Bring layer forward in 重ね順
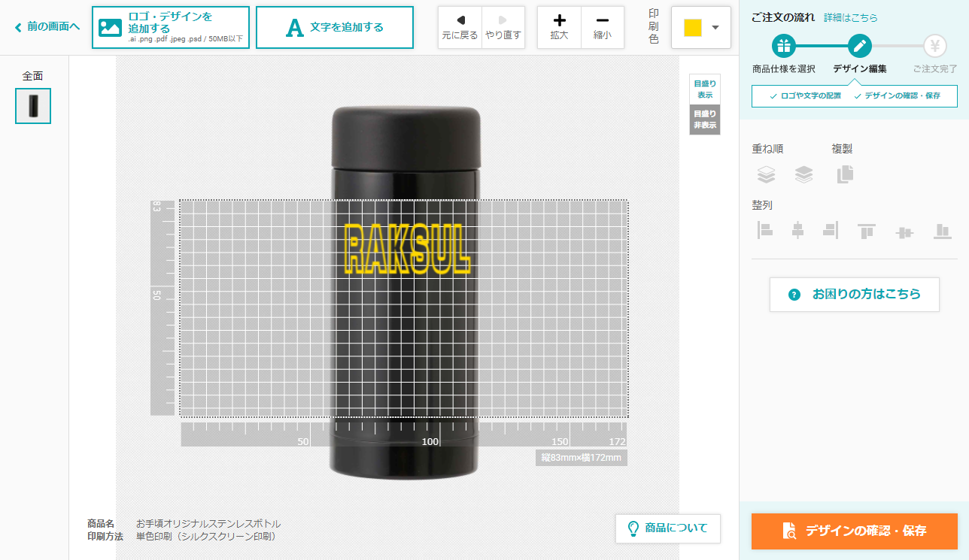Viewport: 969px width, 560px height. click(766, 174)
